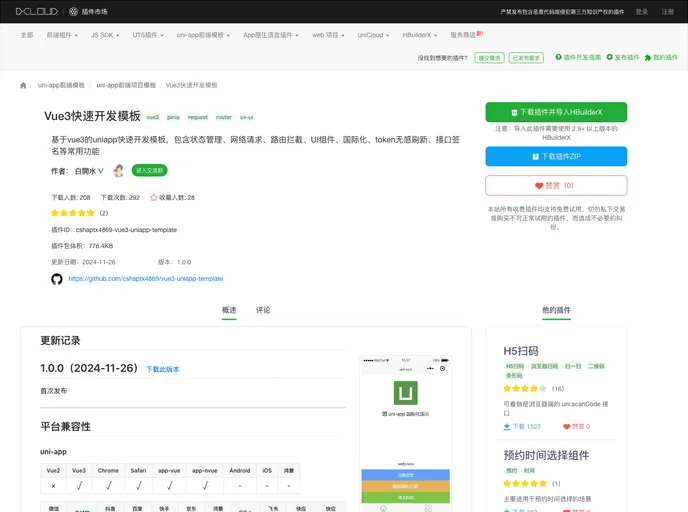Click the H5扫码 tag in sidebar
The height and width of the screenshot is (512, 688).
click(x=515, y=366)
